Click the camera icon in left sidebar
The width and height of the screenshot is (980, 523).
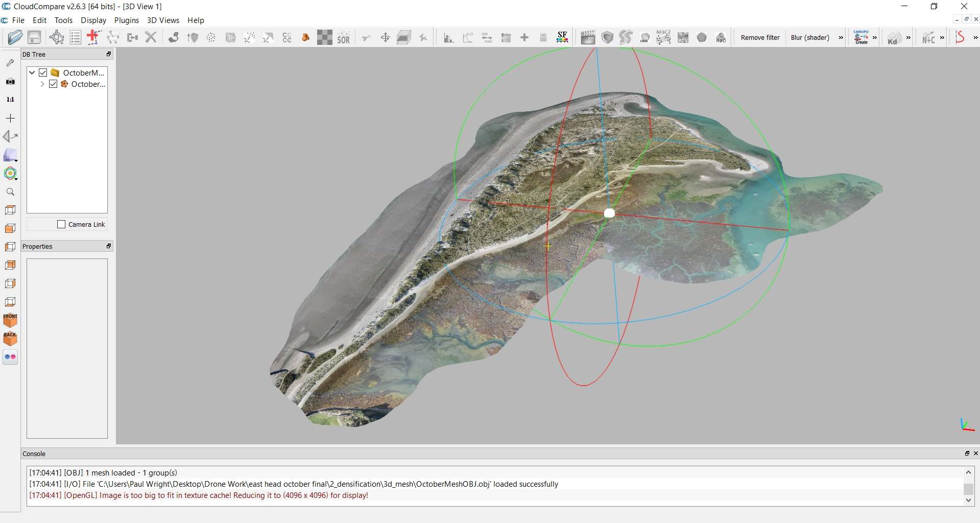coord(10,81)
